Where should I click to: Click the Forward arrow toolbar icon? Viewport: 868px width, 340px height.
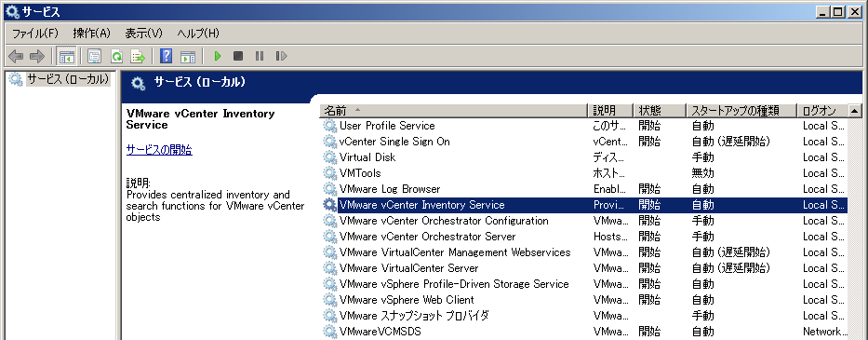(37, 56)
